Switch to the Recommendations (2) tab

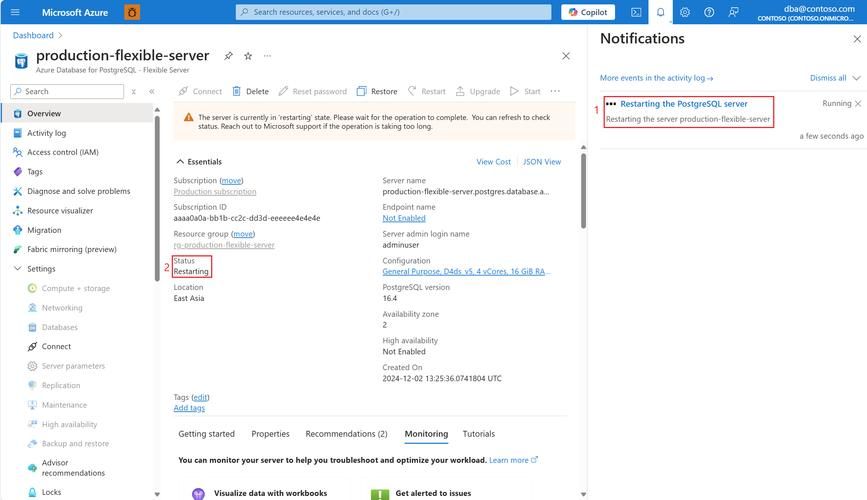click(346, 434)
